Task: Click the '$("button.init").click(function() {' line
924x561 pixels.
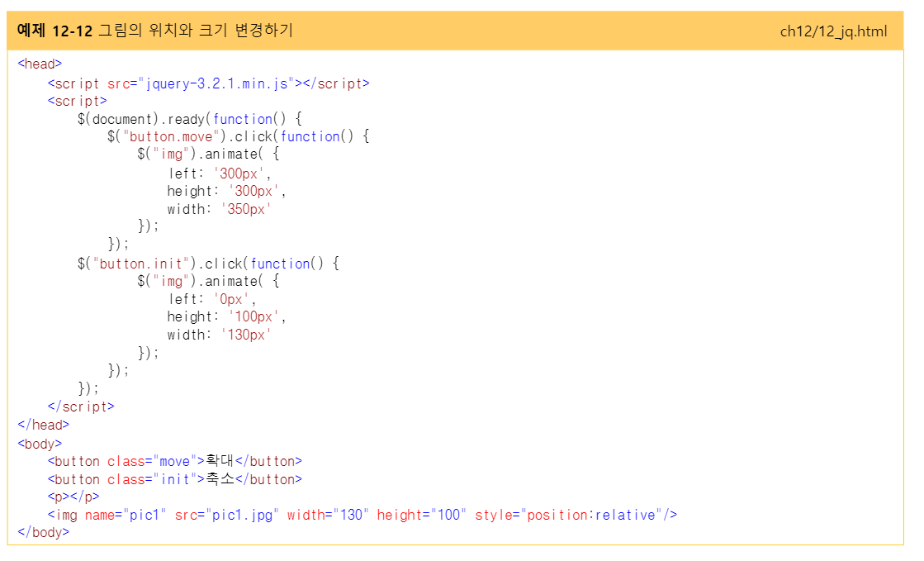Action: (x=209, y=264)
